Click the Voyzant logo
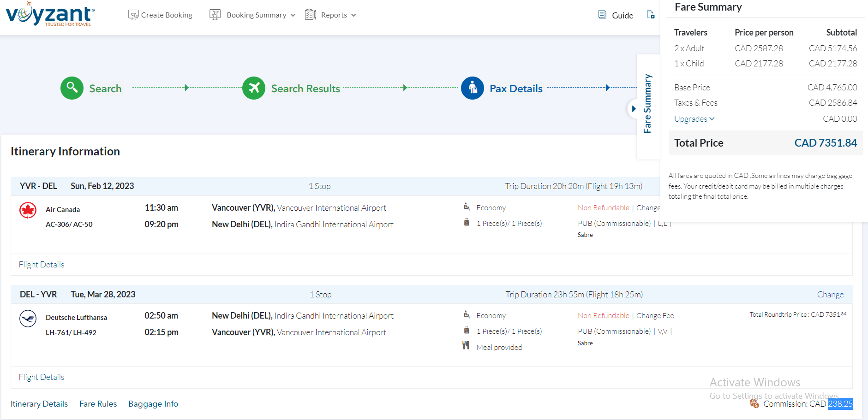The height and width of the screenshot is (420, 868). pos(50,15)
